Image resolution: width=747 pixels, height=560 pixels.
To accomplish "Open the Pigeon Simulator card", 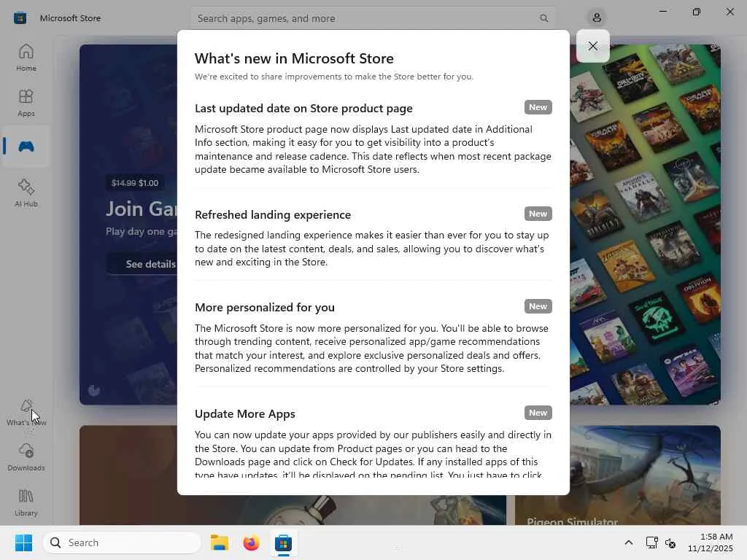I will coord(617,475).
